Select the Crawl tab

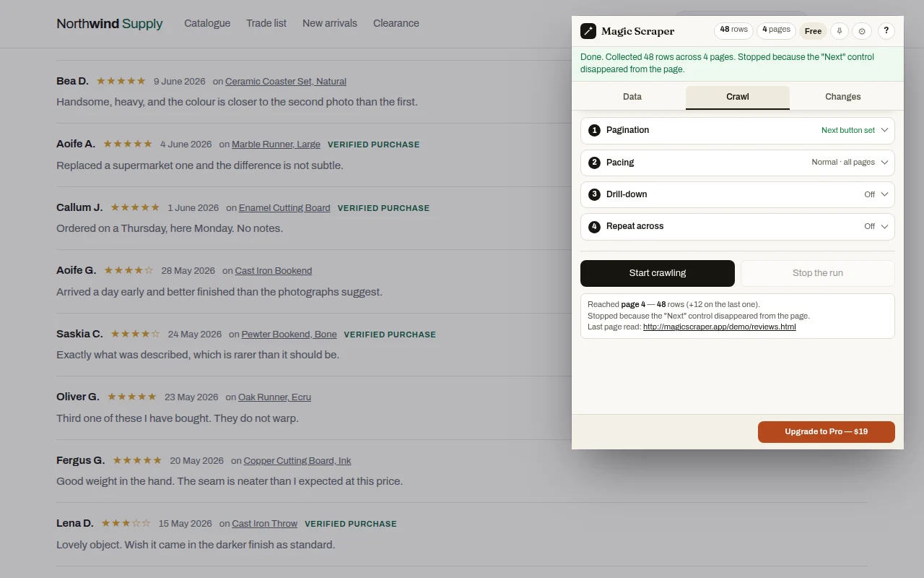[x=738, y=97]
